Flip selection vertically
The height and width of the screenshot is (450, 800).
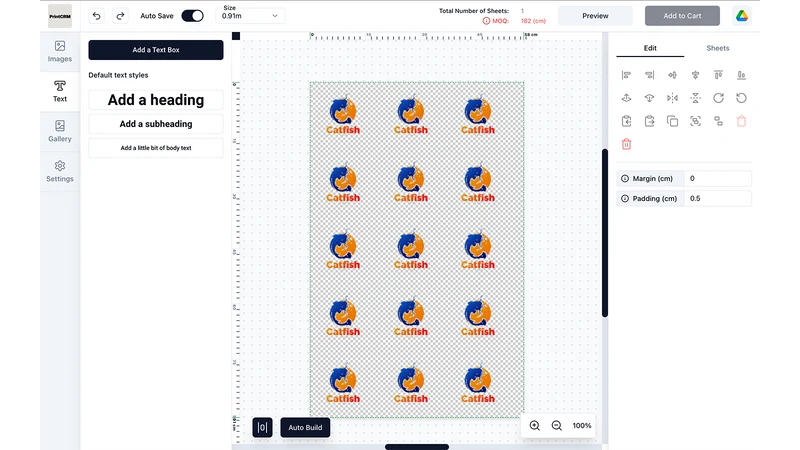point(695,98)
